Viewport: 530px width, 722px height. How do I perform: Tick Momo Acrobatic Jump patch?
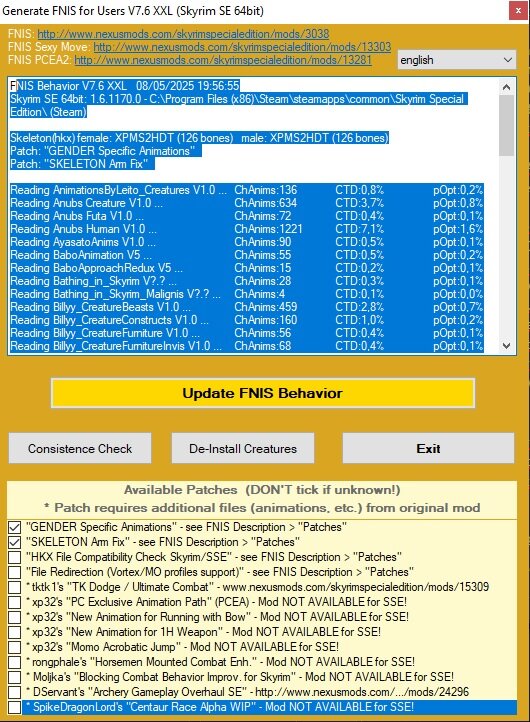15,647
